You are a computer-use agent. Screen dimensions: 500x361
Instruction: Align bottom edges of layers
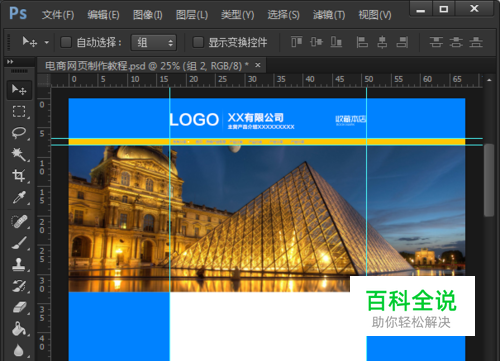click(x=336, y=42)
